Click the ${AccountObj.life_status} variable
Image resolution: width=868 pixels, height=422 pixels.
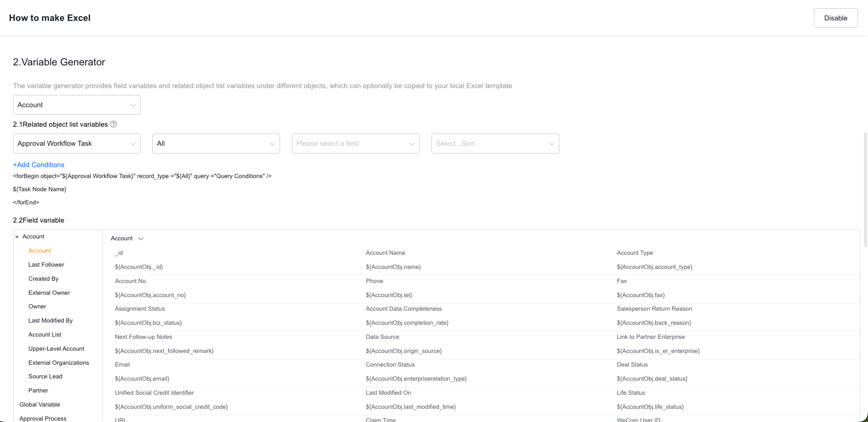[x=650, y=407]
